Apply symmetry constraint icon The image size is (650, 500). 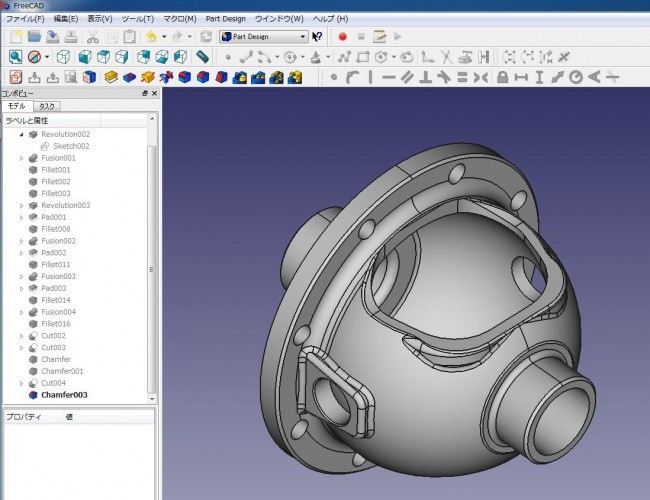pyautogui.click(x=480, y=77)
